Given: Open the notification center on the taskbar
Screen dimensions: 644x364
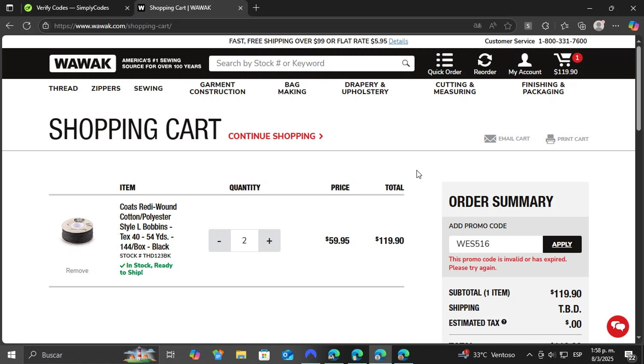Looking at the screenshot, I should [630, 355].
